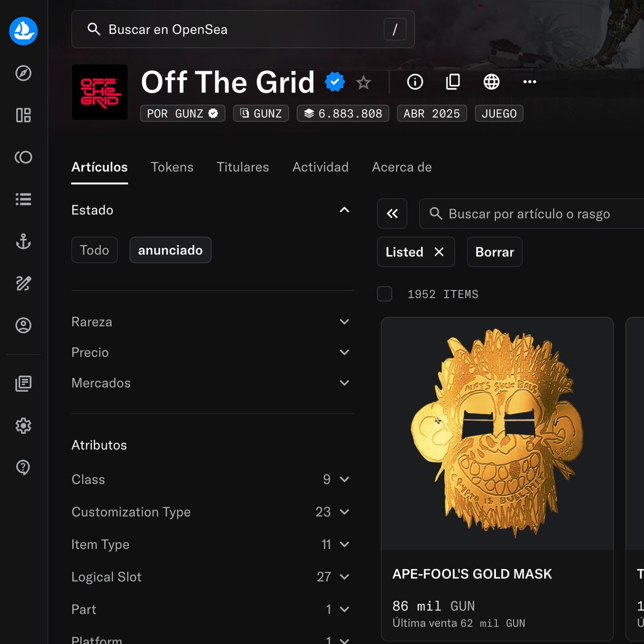Click the Atributos heading

[x=99, y=445]
